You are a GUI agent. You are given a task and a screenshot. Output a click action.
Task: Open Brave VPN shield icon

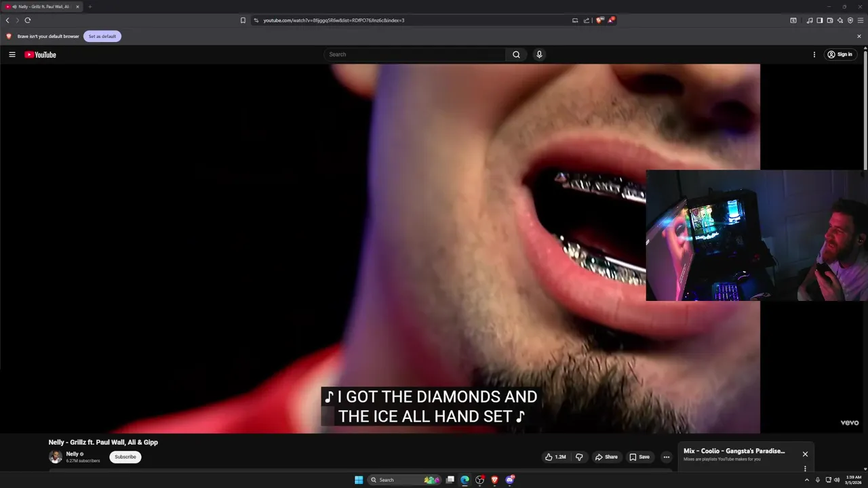pos(850,20)
